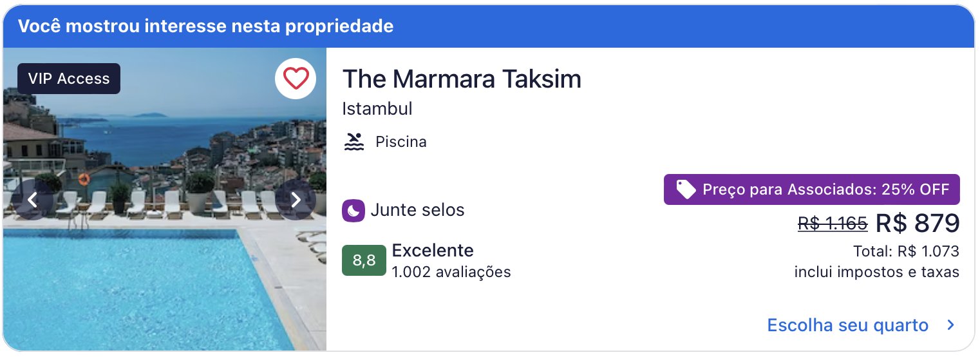Click the purple moon stamps icon

click(353, 210)
